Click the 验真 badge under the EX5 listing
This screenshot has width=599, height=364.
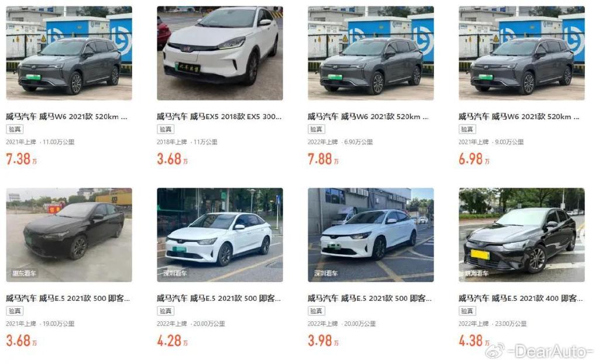click(166, 129)
